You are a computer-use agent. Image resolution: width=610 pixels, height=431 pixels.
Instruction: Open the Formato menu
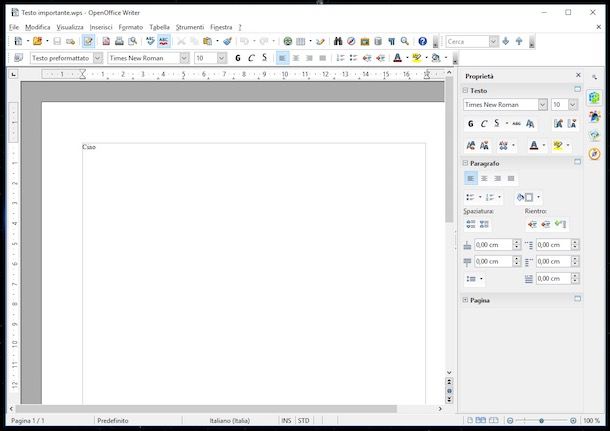coord(131,27)
